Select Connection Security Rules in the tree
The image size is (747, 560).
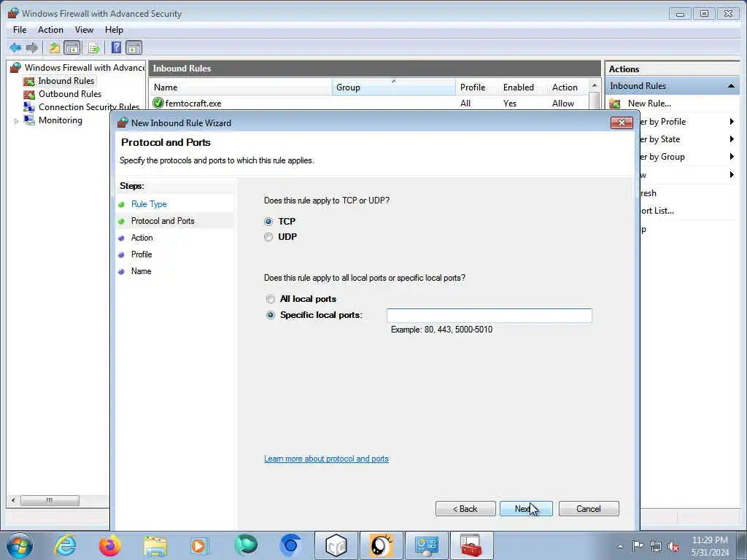pos(89,107)
